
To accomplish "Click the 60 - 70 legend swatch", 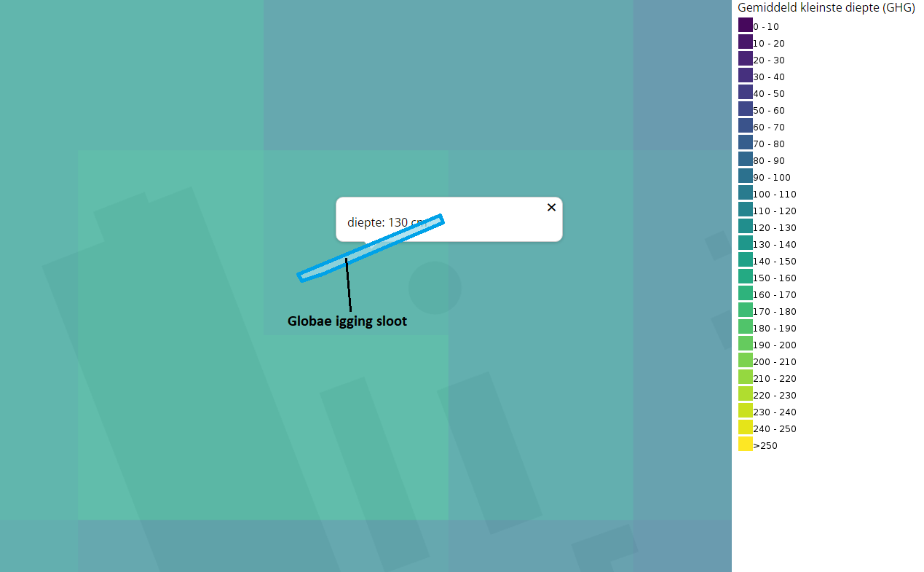I will click(x=746, y=125).
